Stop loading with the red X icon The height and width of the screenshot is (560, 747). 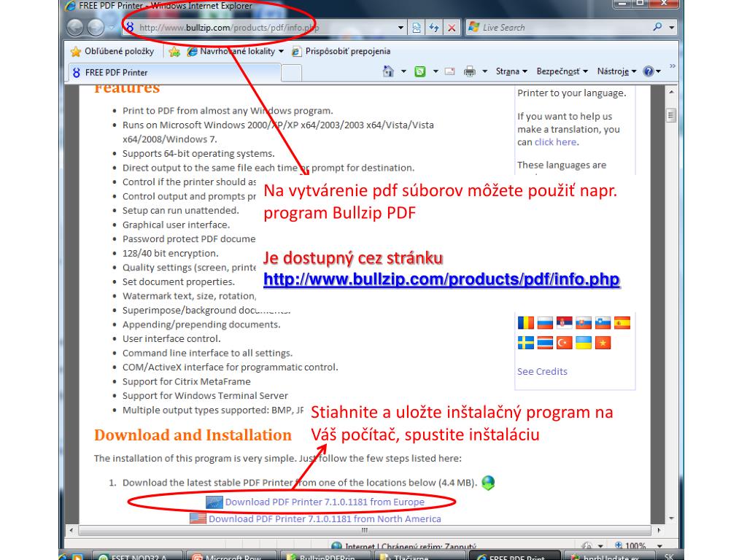click(452, 28)
